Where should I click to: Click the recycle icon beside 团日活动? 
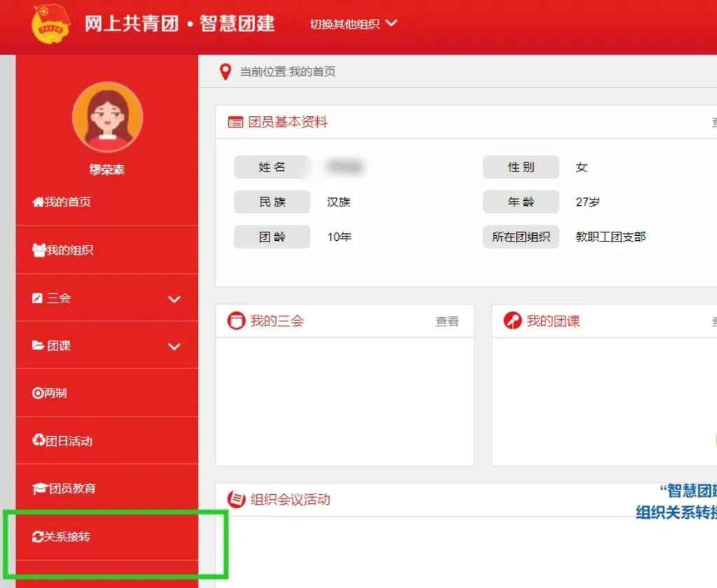pos(39,440)
